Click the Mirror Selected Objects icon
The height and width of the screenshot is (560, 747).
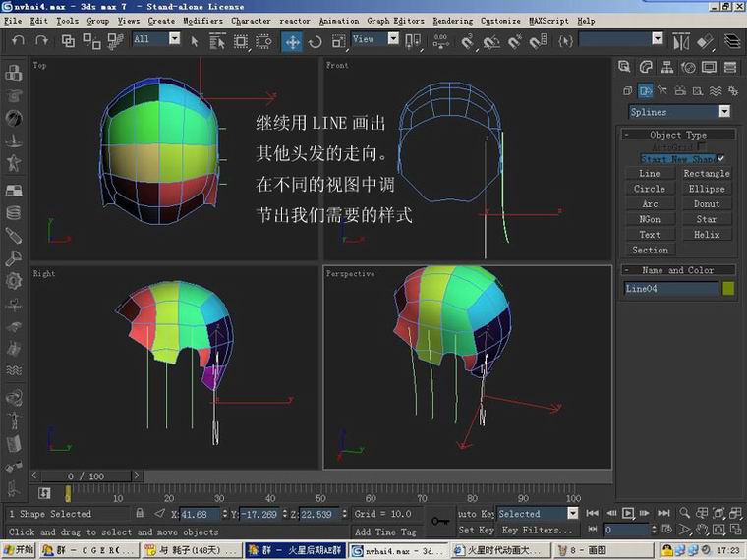tap(681, 42)
